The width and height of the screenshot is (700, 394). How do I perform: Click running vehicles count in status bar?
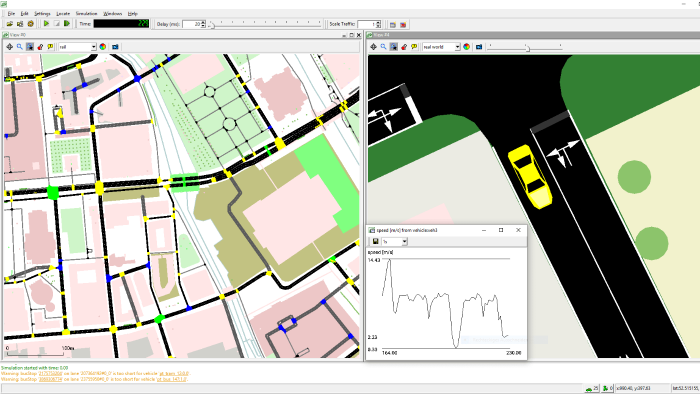tap(592, 389)
